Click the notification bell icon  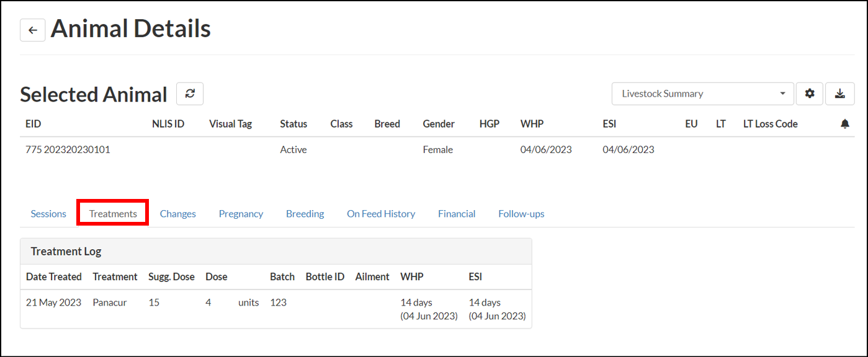pyautogui.click(x=844, y=124)
